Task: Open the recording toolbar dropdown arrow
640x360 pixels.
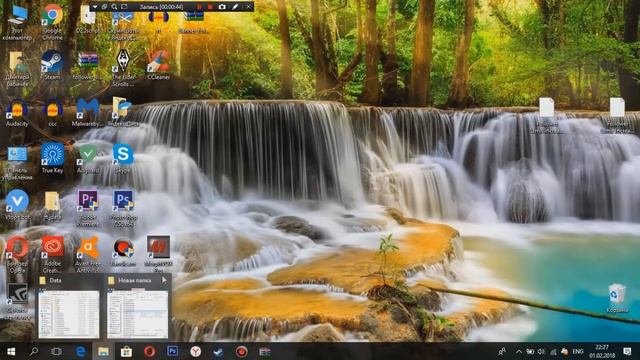Action: tap(95, 7)
